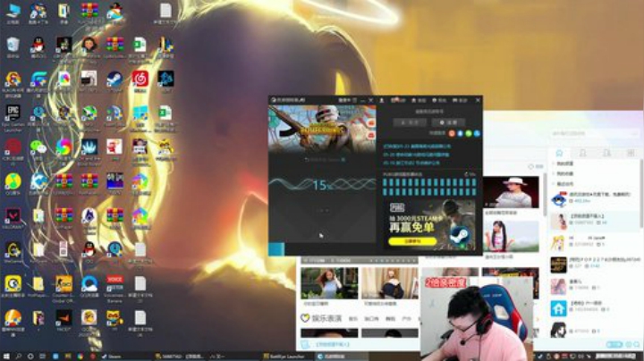The image size is (644, 361).
Task: Click the 舞蹈 category tab
Action: [x=390, y=319]
